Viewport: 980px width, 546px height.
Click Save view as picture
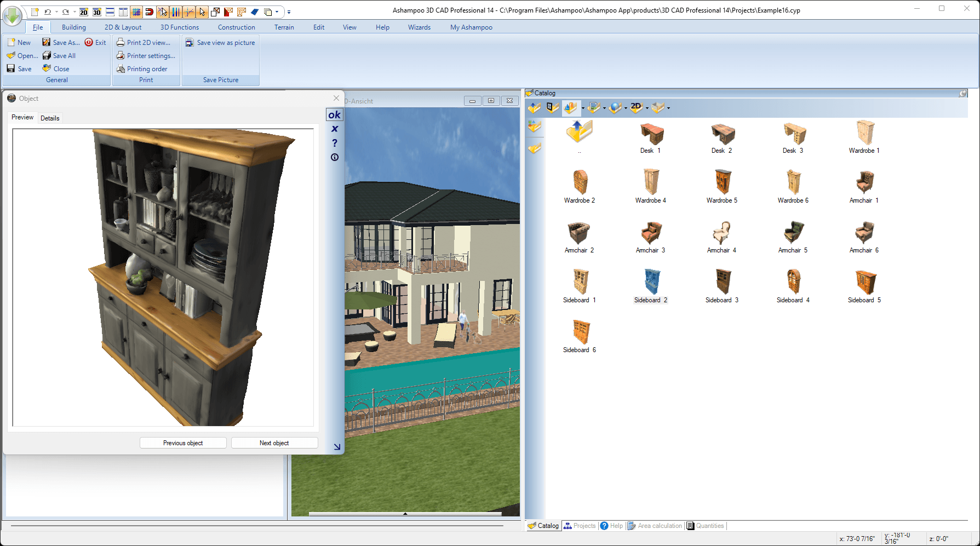[x=221, y=42]
